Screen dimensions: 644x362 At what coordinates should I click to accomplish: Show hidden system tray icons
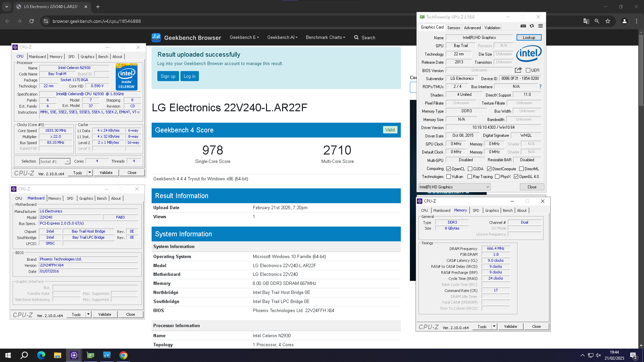[x=582, y=355]
